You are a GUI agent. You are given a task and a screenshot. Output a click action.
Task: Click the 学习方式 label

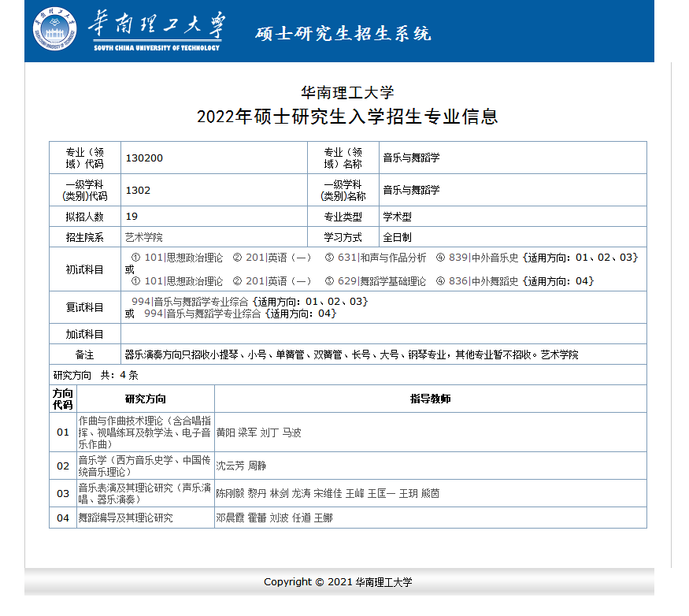(x=343, y=237)
